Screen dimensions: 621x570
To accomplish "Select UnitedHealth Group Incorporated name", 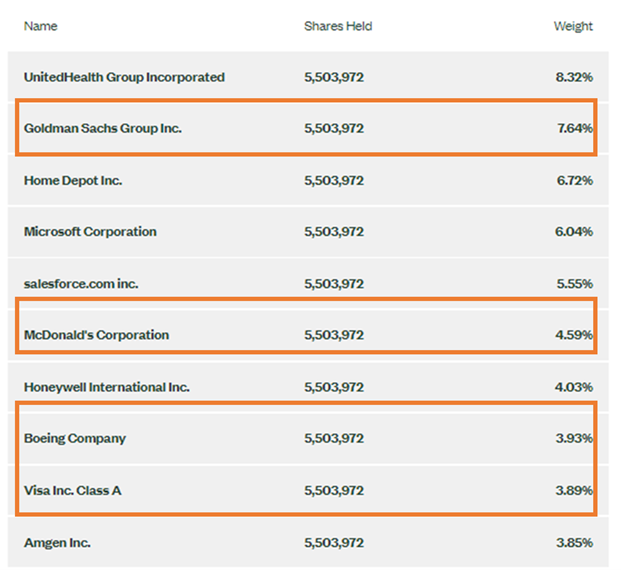I will click(124, 77).
